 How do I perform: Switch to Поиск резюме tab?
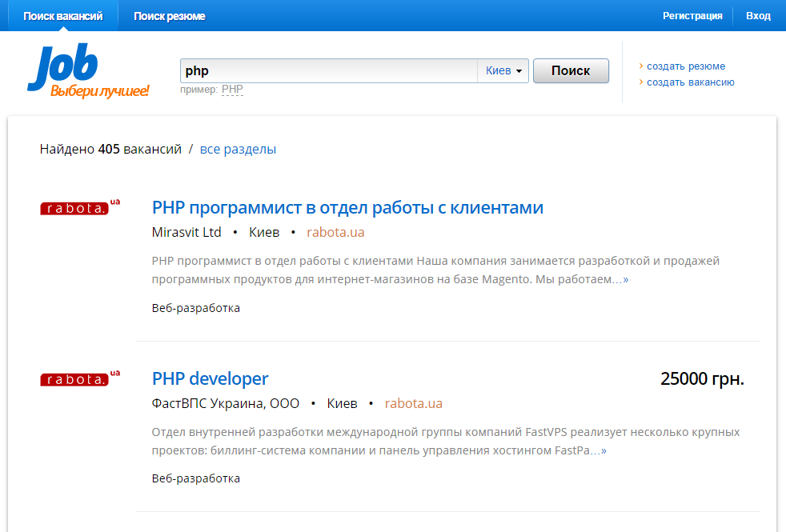click(170, 16)
